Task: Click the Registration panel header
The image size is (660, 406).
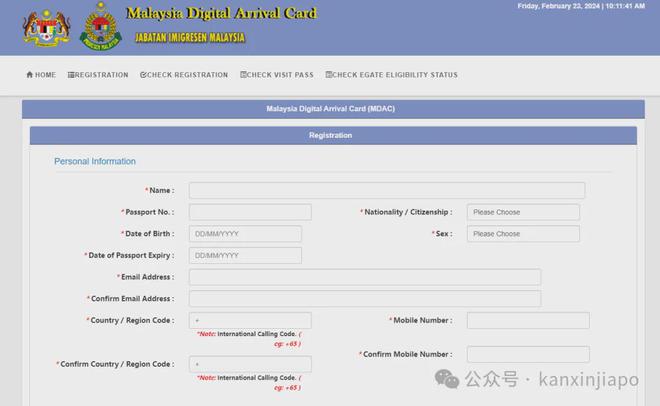Action: 333,135
